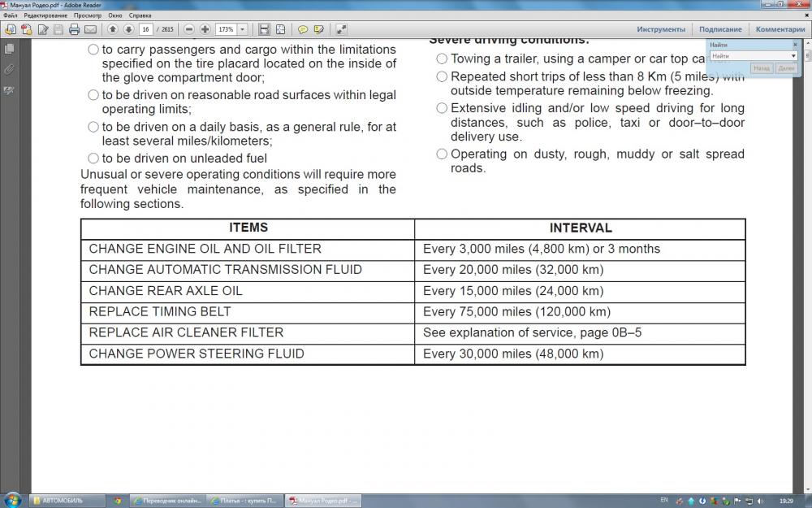Click cell CHANGE AUTOMATIC TRANSMISSION FLUID
The image size is (812, 508).
coord(248,271)
